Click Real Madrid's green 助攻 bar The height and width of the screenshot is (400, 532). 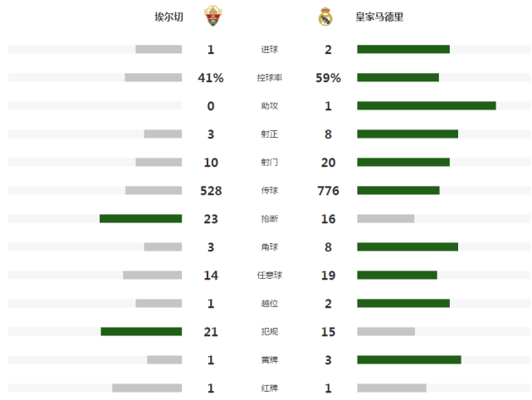pos(426,105)
